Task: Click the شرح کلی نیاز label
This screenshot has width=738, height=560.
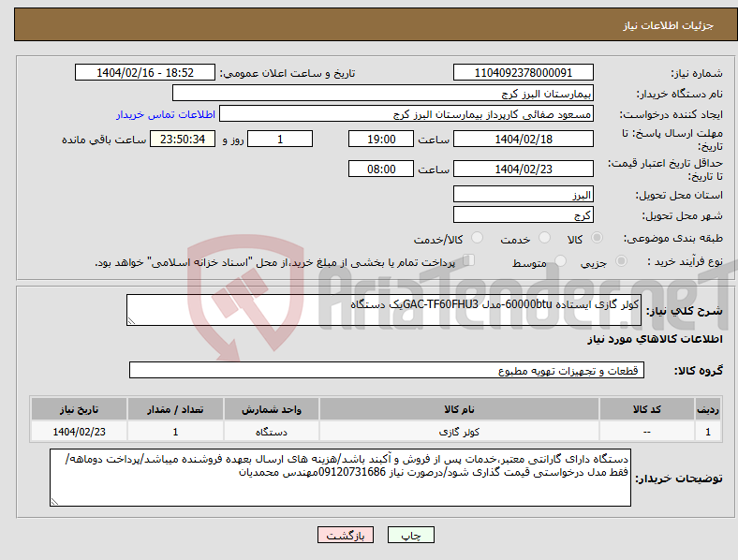Action: [684, 311]
